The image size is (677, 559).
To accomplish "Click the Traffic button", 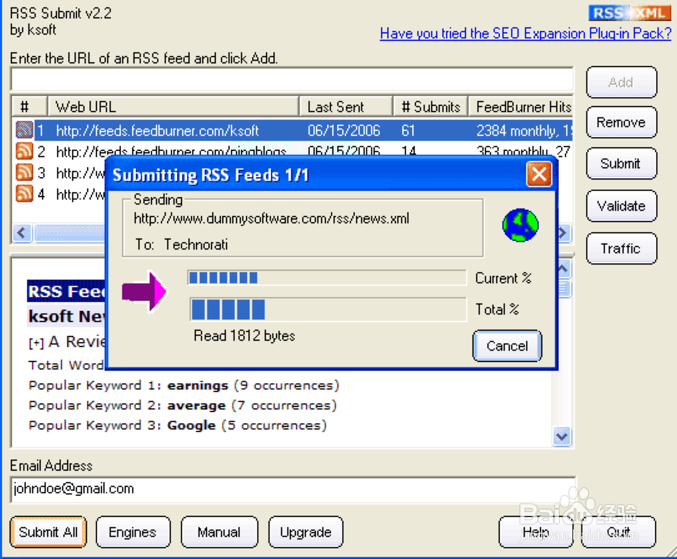I will [x=621, y=248].
